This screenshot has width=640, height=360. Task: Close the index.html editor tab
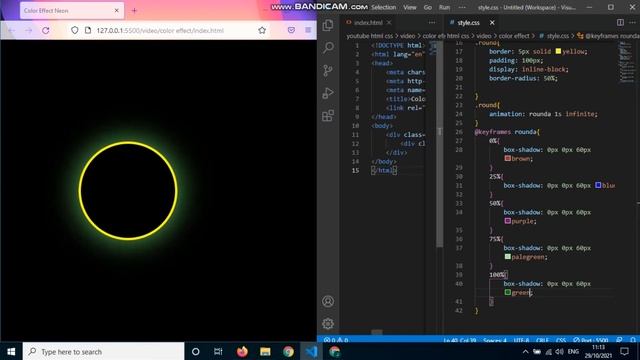coord(389,22)
